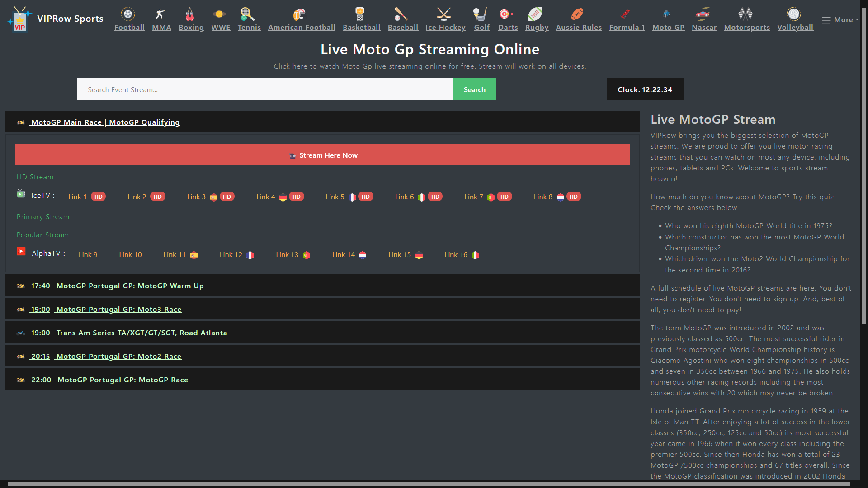Click the Portuguese flag beside Link 13
The image size is (868, 488).
[307, 255]
